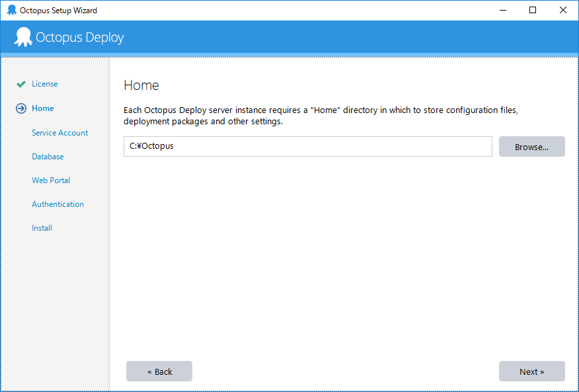Click the arrow circle icon beside Home

click(x=21, y=108)
